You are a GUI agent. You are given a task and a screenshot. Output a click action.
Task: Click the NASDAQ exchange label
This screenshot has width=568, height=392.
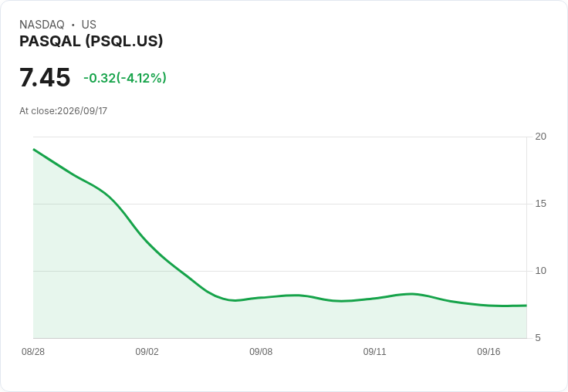point(42,25)
